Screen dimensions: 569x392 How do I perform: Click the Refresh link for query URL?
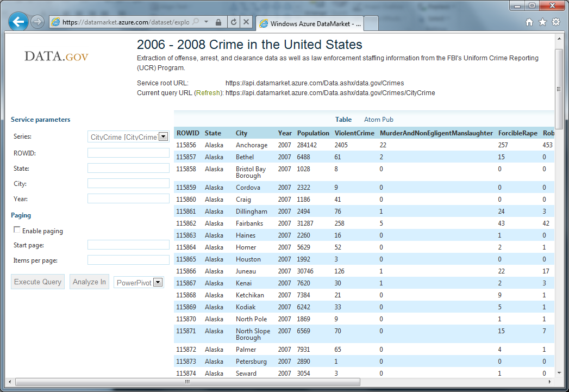(208, 93)
